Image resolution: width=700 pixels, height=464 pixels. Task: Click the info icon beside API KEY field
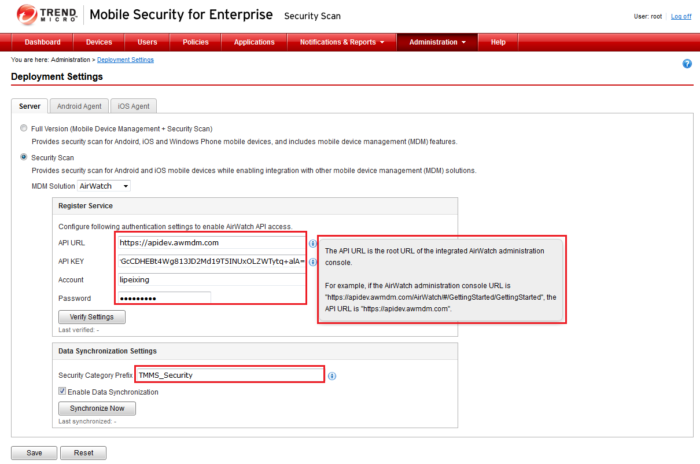[312, 262]
